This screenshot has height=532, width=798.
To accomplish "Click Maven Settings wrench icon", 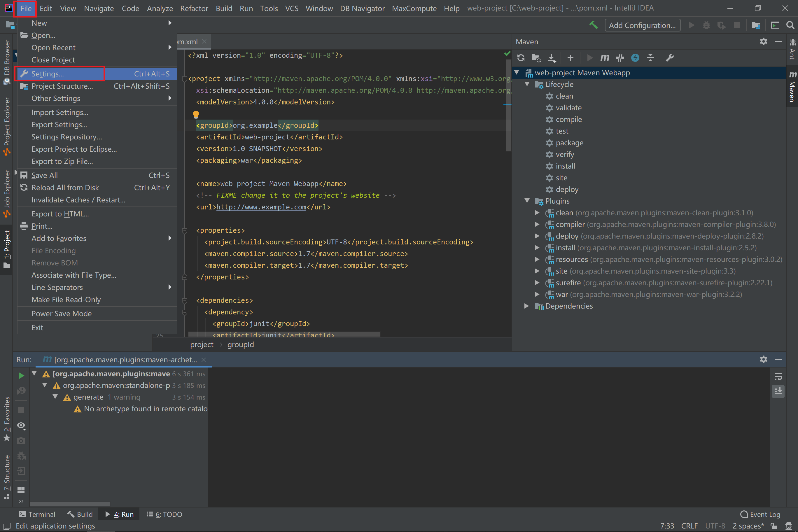I will 669,58.
